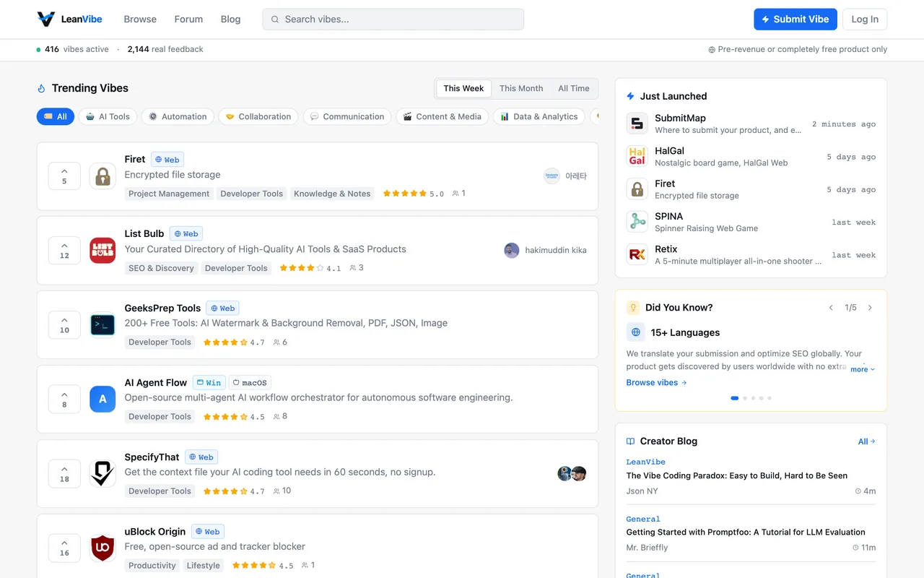Viewport: 924px width, 578px height.
Task: Open the GeeksPrep Tools terminal icon
Action: 103,325
